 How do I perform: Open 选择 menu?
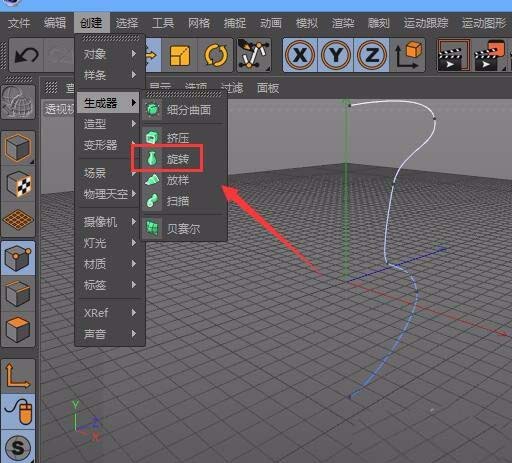(x=127, y=23)
